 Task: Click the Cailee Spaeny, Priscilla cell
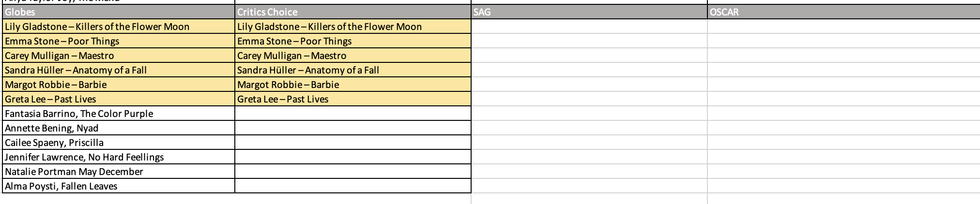pyautogui.click(x=118, y=143)
